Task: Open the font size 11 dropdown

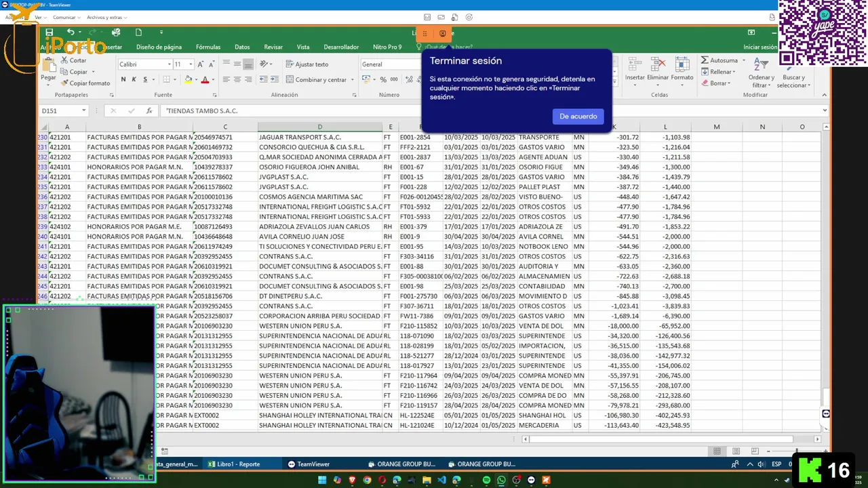Action: pos(191,64)
